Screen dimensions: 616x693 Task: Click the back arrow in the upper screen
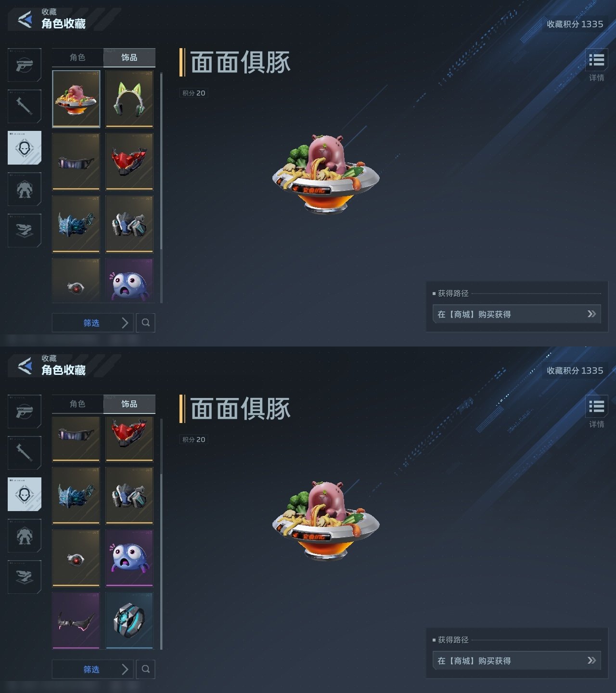tap(25, 19)
